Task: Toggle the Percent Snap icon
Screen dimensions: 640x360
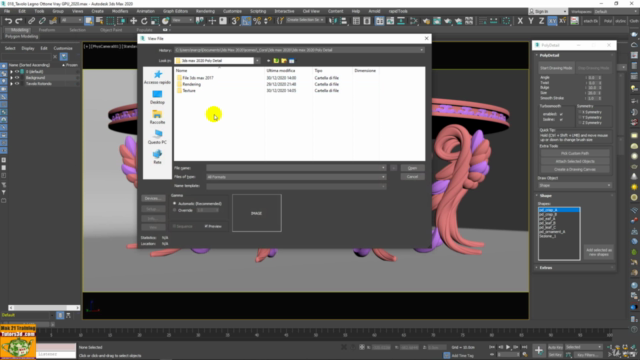Action: [x=257, y=20]
